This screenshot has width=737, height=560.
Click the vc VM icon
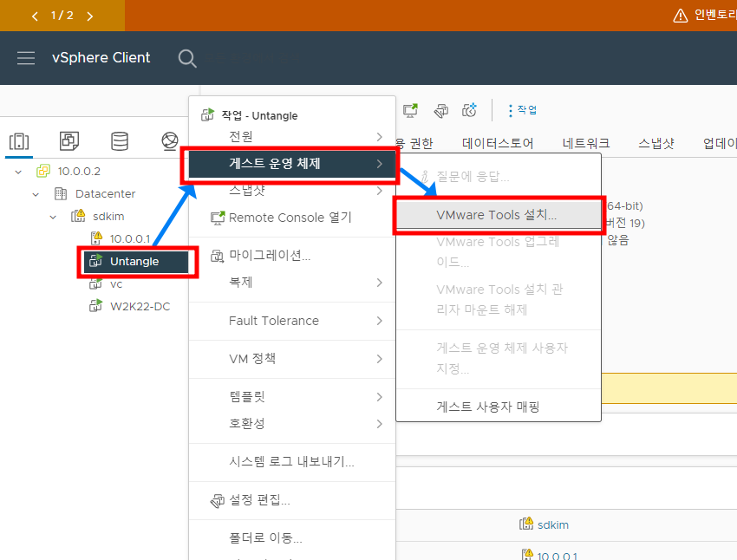coord(95,283)
